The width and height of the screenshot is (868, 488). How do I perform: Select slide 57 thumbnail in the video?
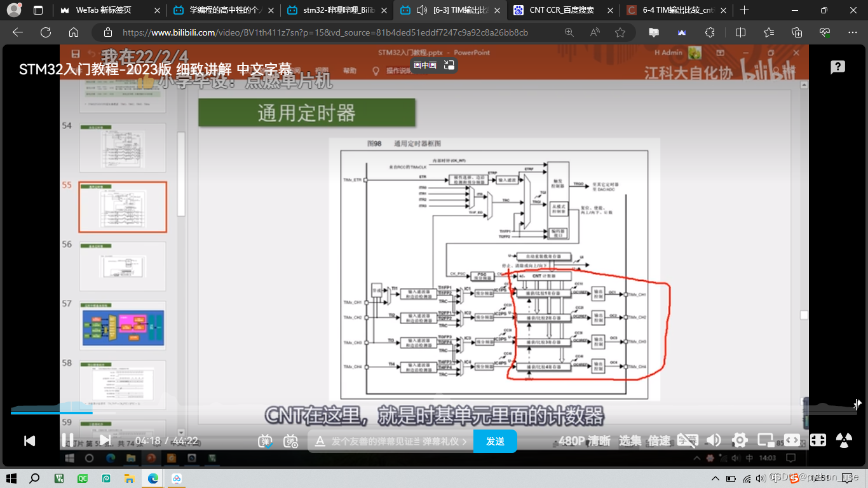pyautogui.click(x=123, y=325)
